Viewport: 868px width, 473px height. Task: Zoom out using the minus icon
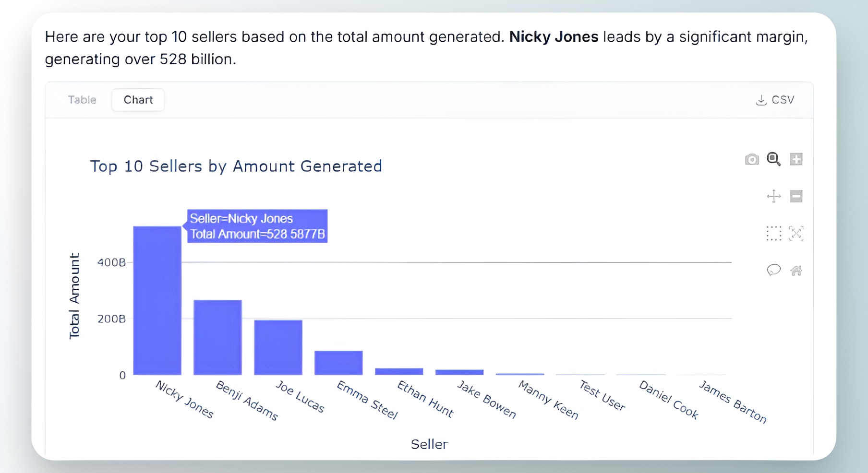[796, 196]
